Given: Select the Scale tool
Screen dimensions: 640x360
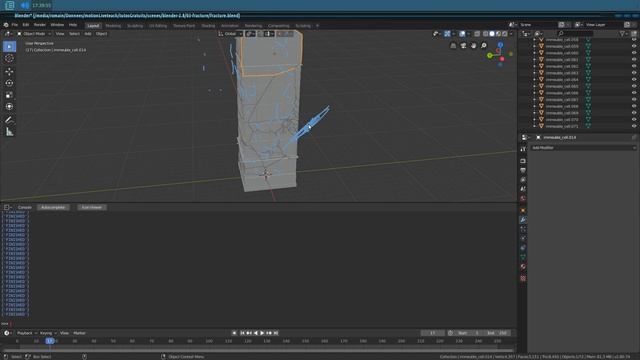Looking at the screenshot, I should (9, 95).
